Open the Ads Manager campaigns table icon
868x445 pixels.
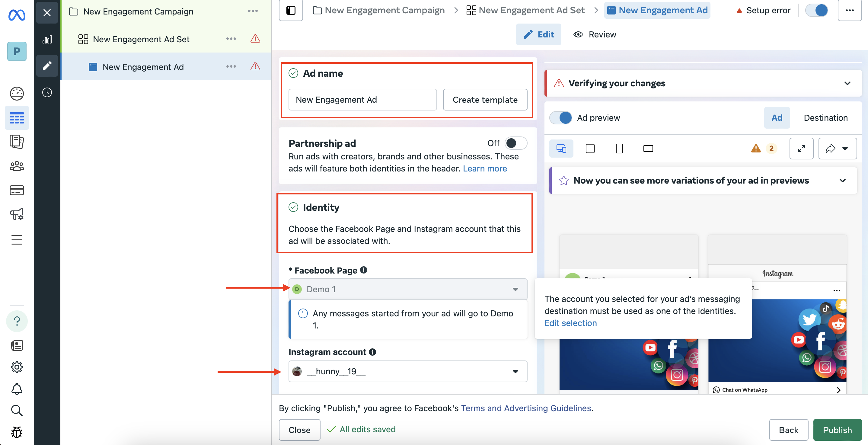pos(17,118)
